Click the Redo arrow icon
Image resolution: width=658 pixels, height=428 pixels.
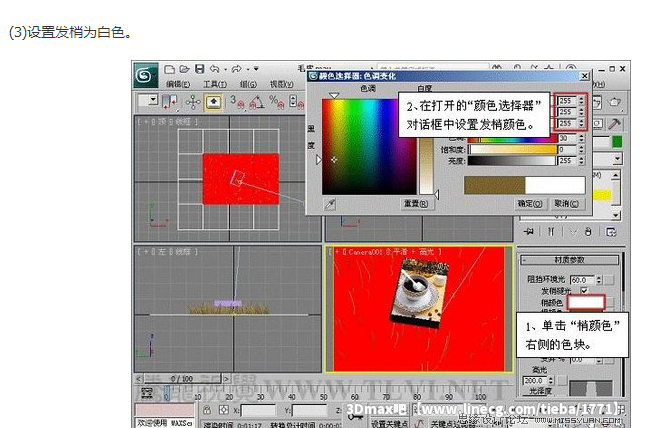coord(237,69)
